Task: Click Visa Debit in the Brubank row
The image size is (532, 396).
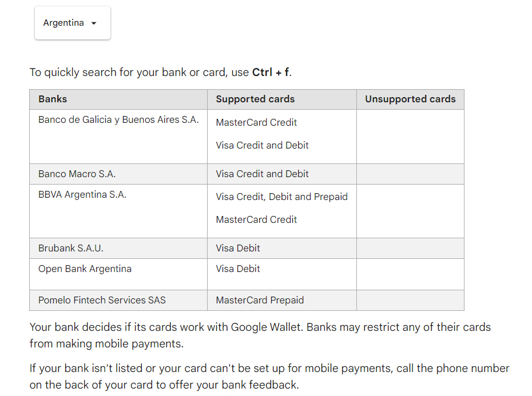Action: (238, 248)
